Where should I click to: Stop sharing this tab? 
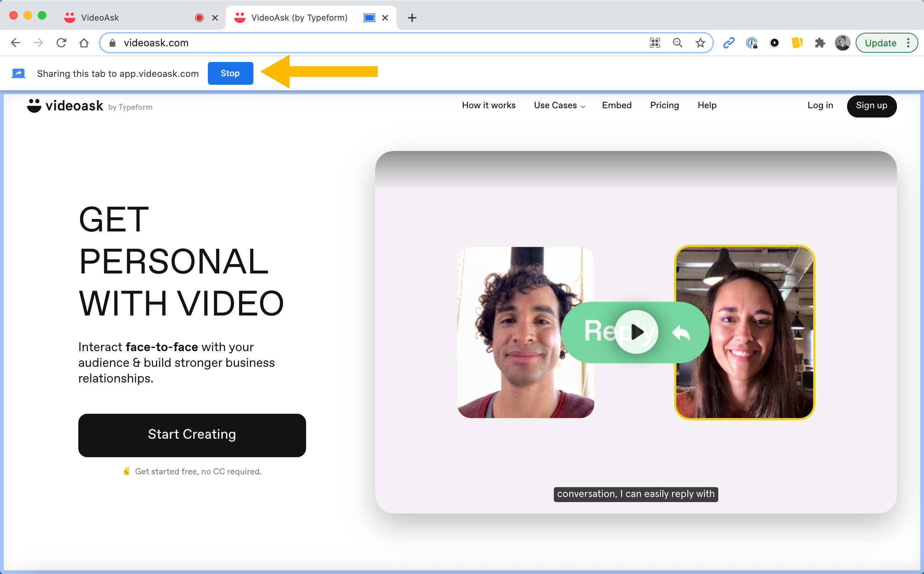tap(230, 73)
